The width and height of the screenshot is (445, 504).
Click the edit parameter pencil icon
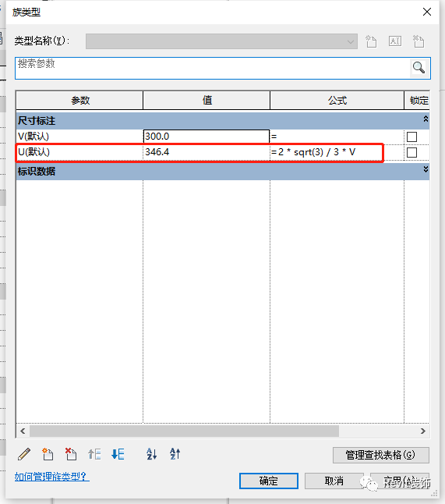24,454
